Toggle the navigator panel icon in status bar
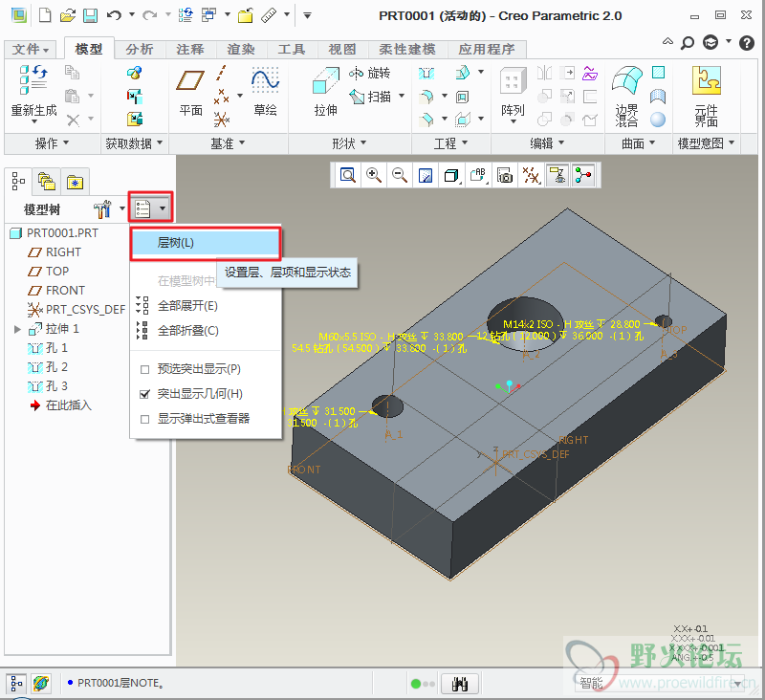 [x=16, y=684]
